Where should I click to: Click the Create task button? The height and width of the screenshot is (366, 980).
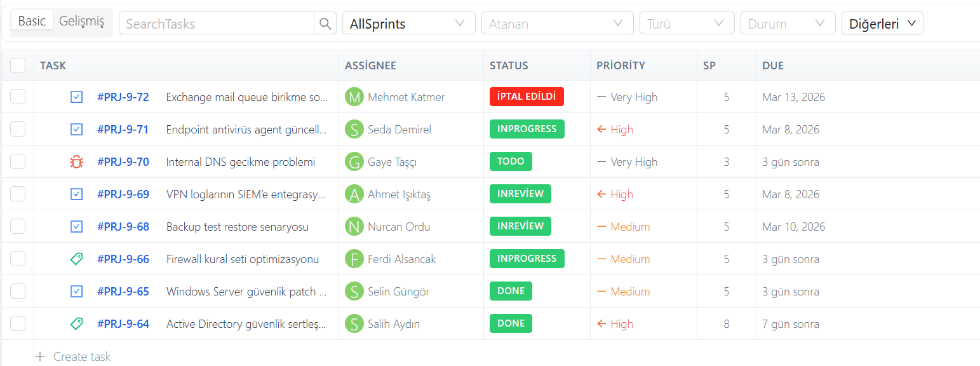click(73, 356)
